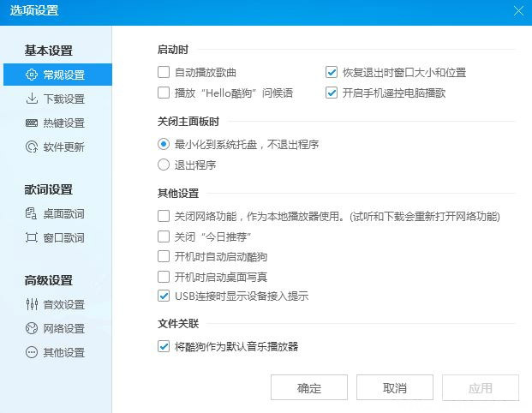
Task: Enable 开机时启动桌面写真 checkbox
Action: tap(164, 277)
